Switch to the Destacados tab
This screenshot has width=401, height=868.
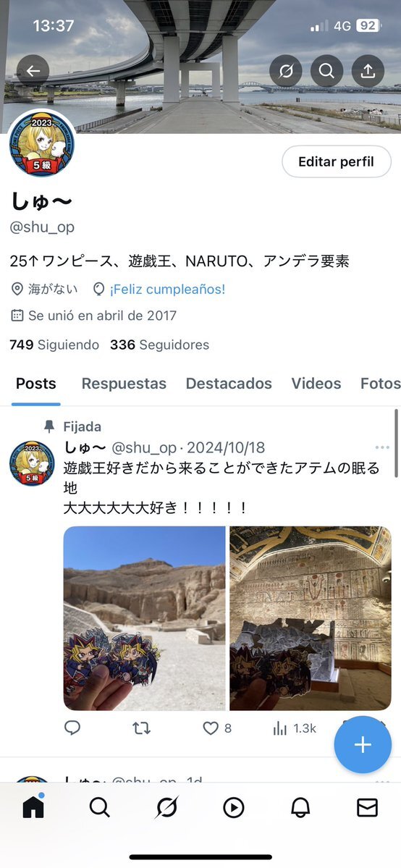point(229,384)
